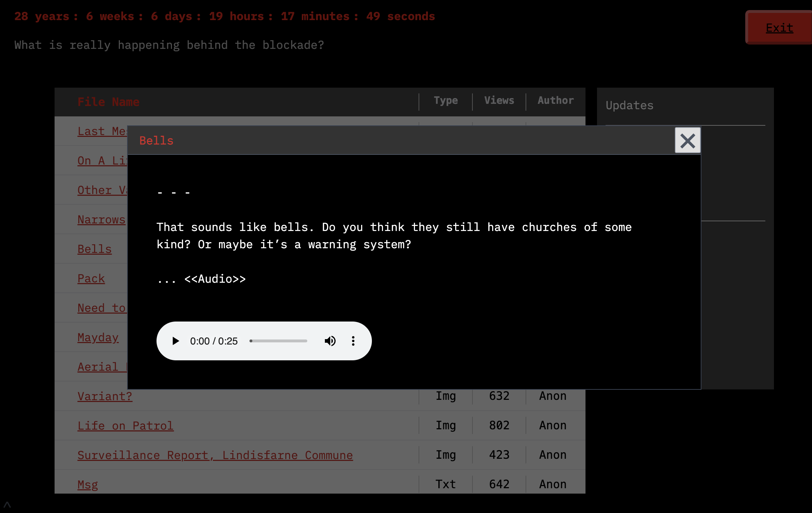The image size is (812, 513).
Task: Mute the audio player volume
Action: (x=330, y=341)
